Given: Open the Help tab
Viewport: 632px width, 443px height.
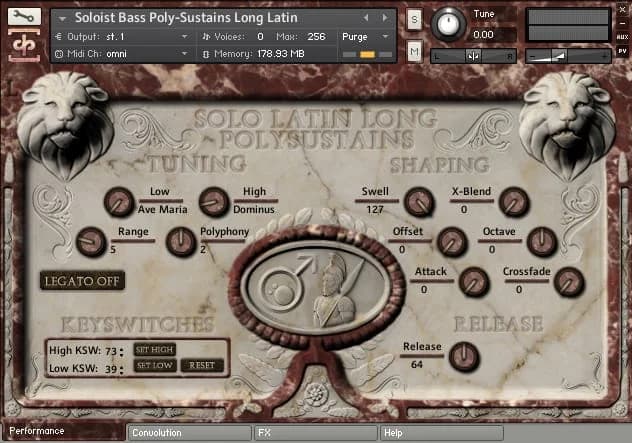Looking at the screenshot, I should [440, 433].
